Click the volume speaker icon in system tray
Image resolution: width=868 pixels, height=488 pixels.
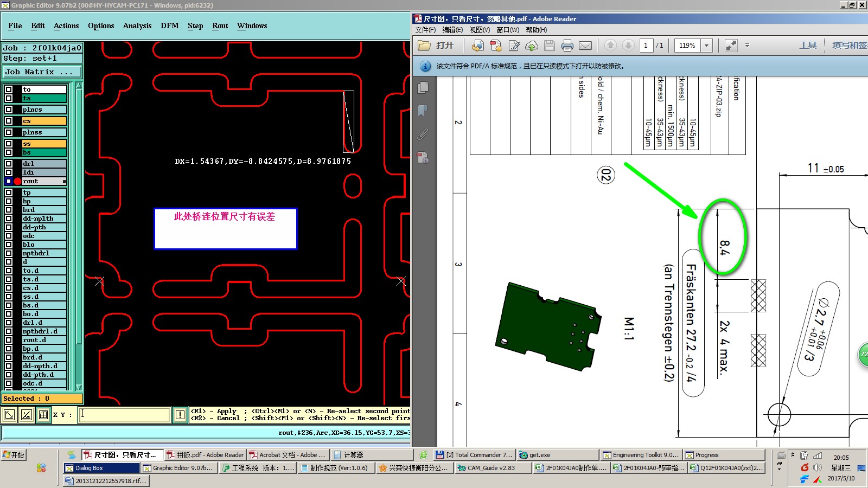[818, 467]
